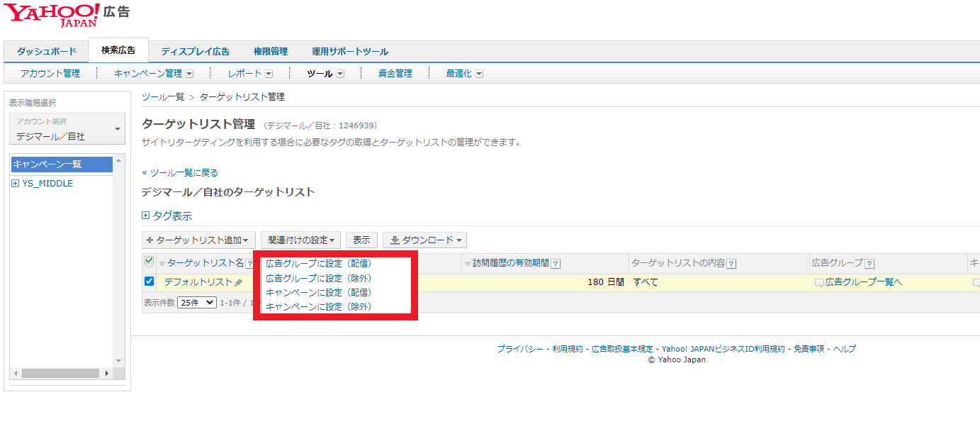980x429 pixels.
Task: Click pencil edit icon beside デフォルトリスト
Action: coord(238,282)
